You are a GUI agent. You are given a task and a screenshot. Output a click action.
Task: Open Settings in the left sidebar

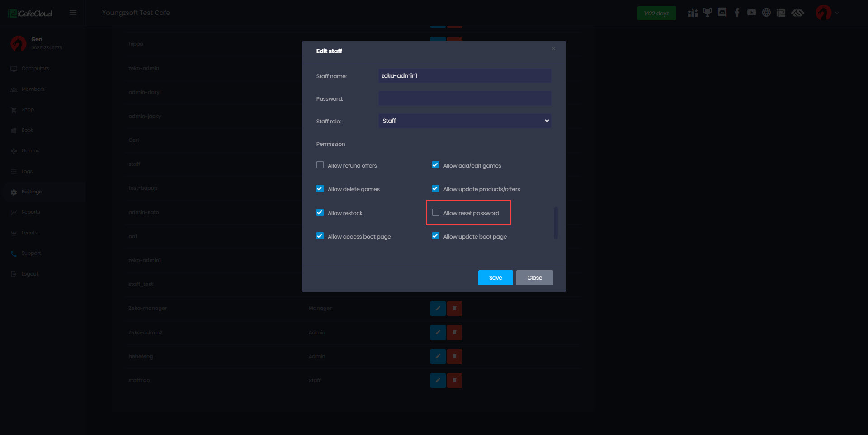click(31, 192)
